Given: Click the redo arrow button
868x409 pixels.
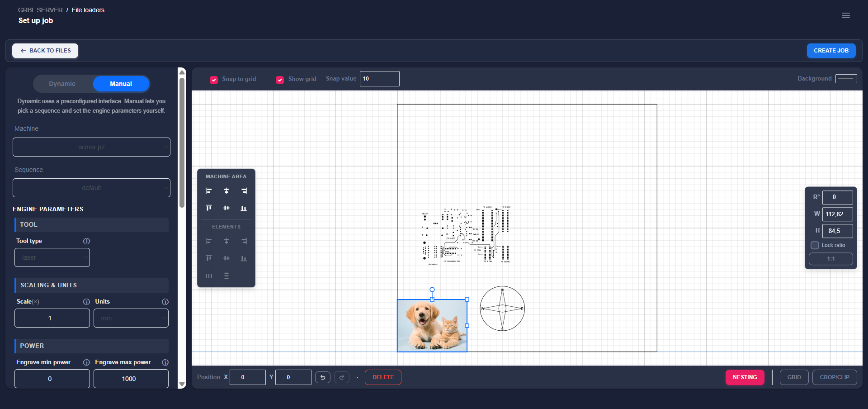Looking at the screenshot, I should coord(342,377).
